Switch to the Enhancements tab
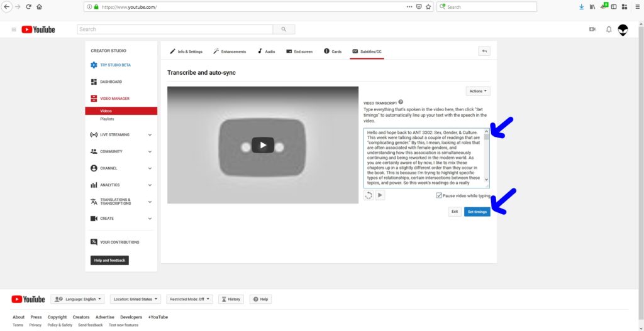This screenshot has width=644, height=331. click(x=230, y=52)
